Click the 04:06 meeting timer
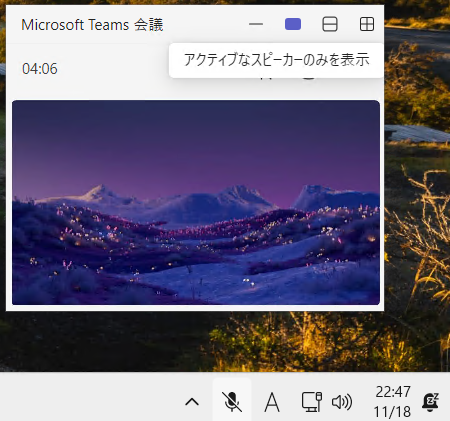The image size is (450, 421). (x=40, y=69)
